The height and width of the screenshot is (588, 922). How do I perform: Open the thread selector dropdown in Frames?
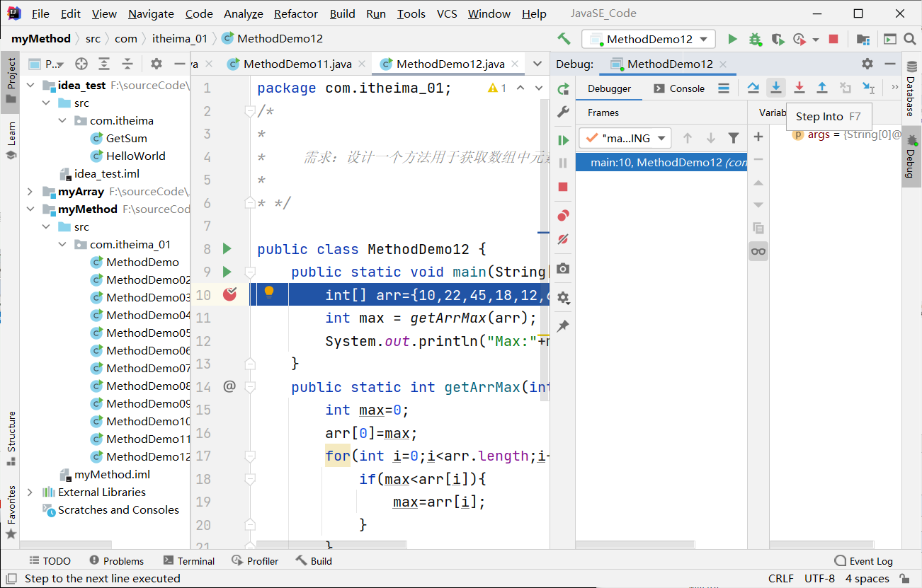625,138
